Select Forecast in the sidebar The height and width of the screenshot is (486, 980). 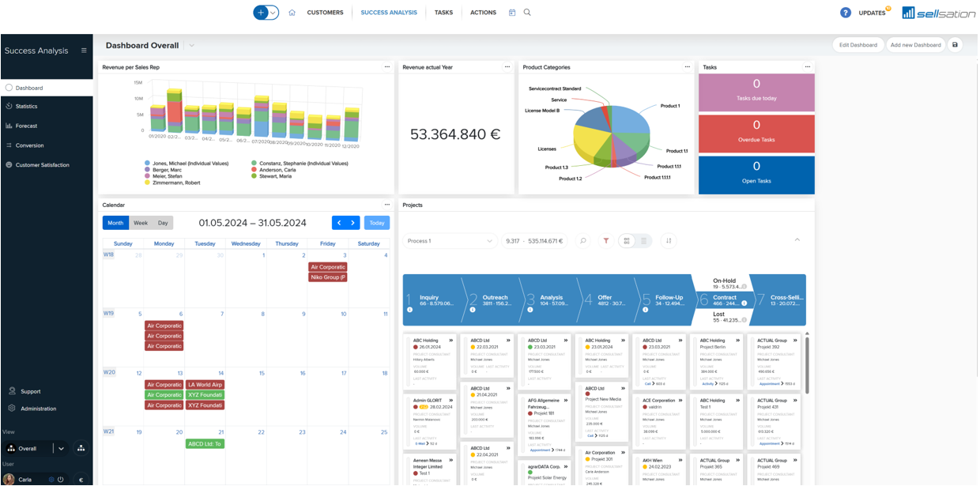47,126
